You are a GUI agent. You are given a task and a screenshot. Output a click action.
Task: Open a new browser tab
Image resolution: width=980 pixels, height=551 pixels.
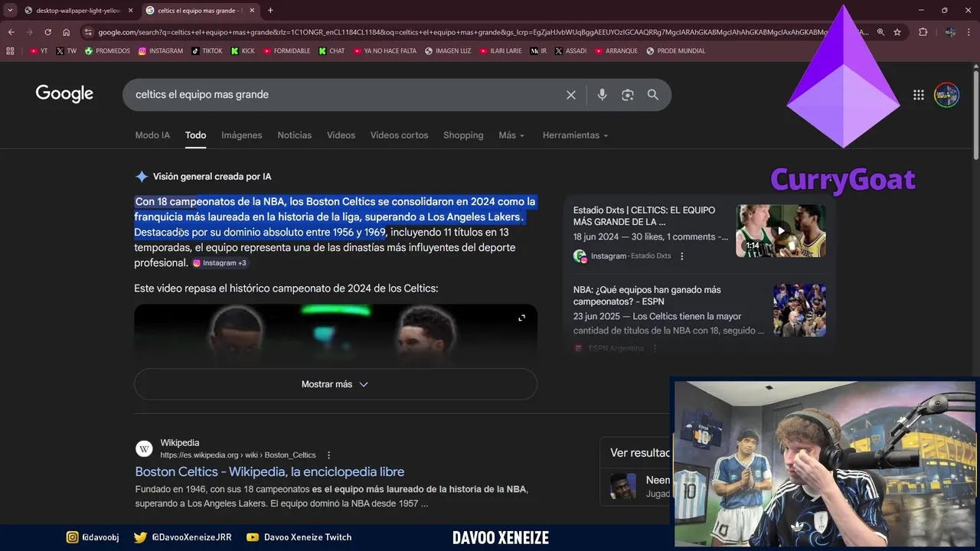point(270,11)
